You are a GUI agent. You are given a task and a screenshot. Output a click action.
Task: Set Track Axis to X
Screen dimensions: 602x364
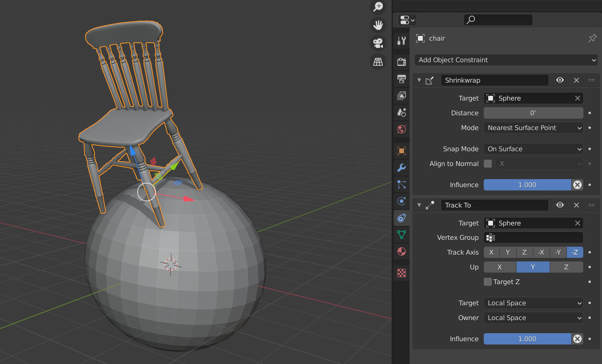pyautogui.click(x=491, y=252)
